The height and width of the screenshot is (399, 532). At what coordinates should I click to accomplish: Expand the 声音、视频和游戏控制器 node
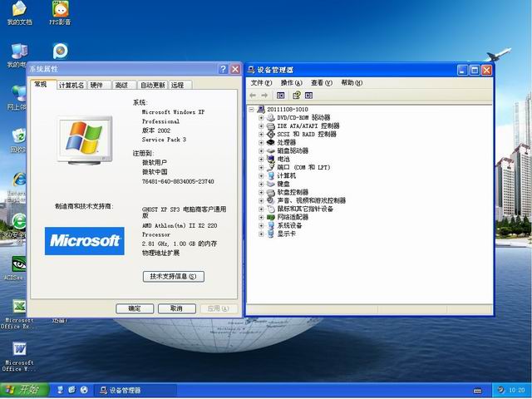[x=261, y=201]
